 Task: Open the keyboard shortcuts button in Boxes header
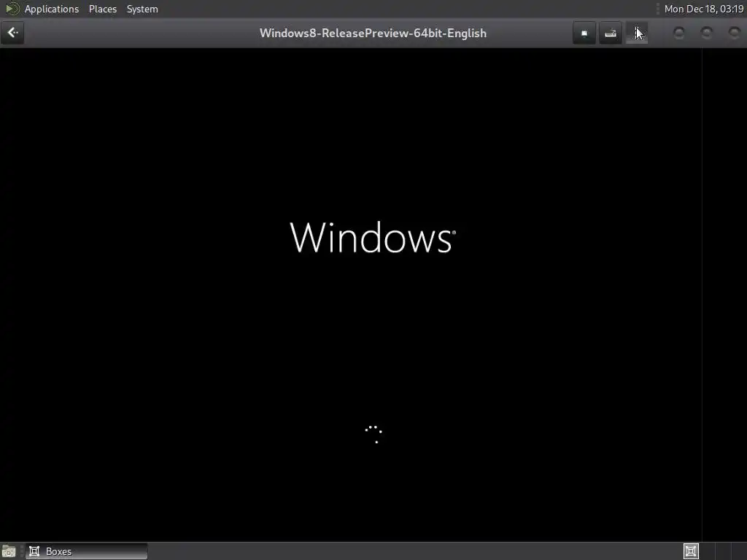pos(611,34)
